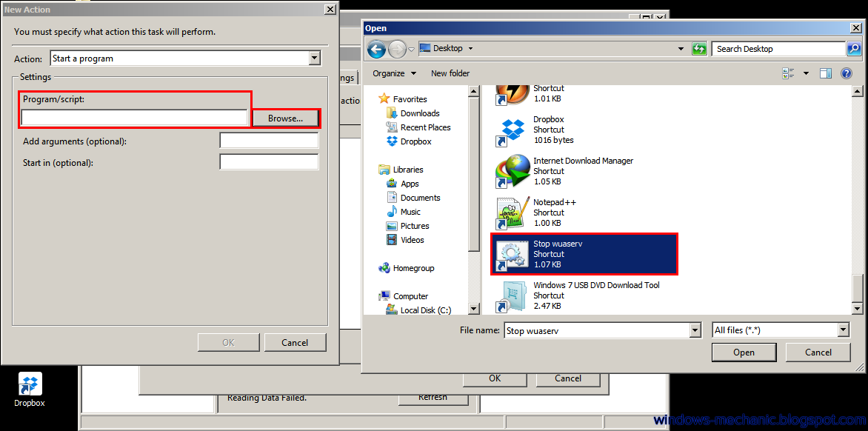Image resolution: width=868 pixels, height=431 pixels.
Task: Click the Recent Places icon in sidebar
Action: tap(392, 127)
